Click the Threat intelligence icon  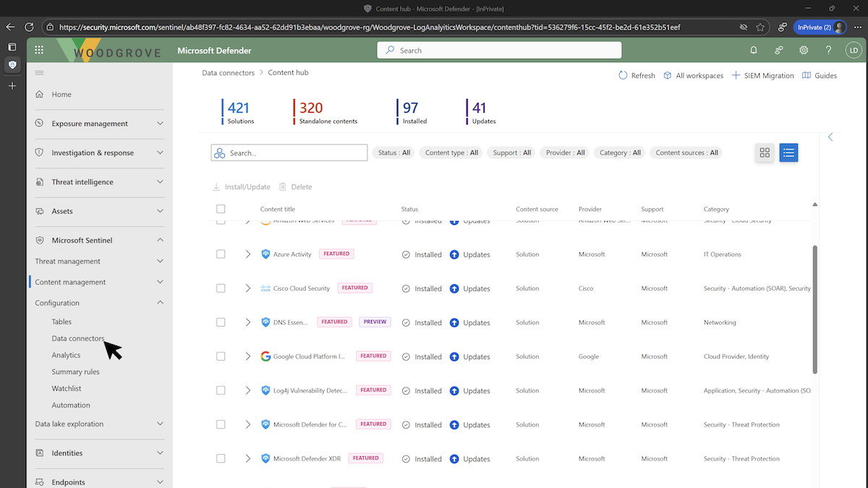click(x=39, y=182)
